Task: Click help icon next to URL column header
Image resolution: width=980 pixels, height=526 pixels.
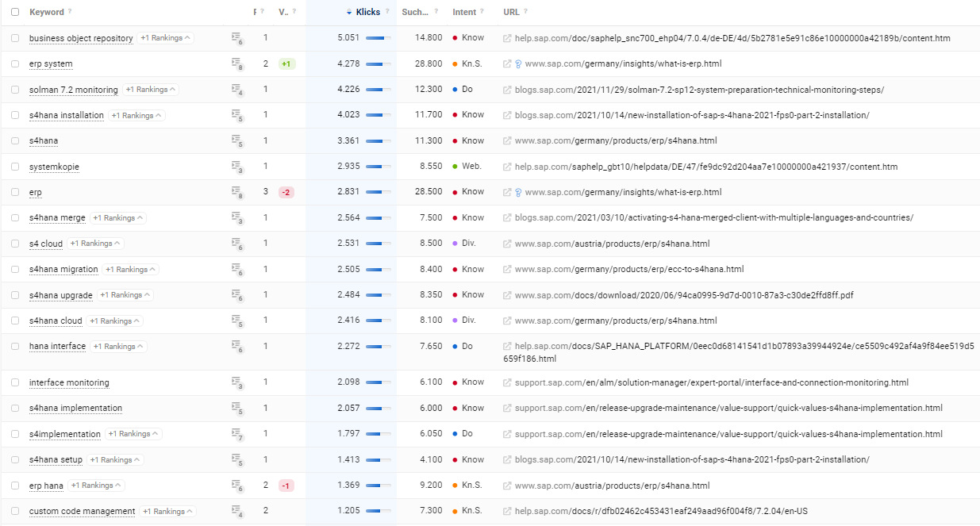Action: tap(525, 12)
